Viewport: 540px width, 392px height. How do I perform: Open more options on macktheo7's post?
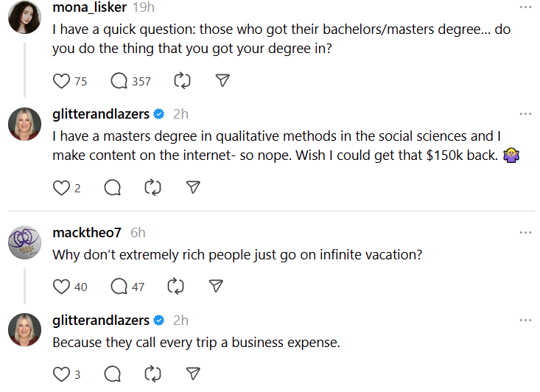pos(525,233)
